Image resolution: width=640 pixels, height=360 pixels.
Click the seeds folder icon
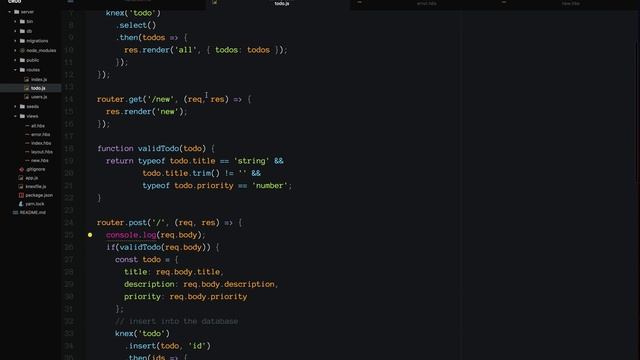[22, 107]
